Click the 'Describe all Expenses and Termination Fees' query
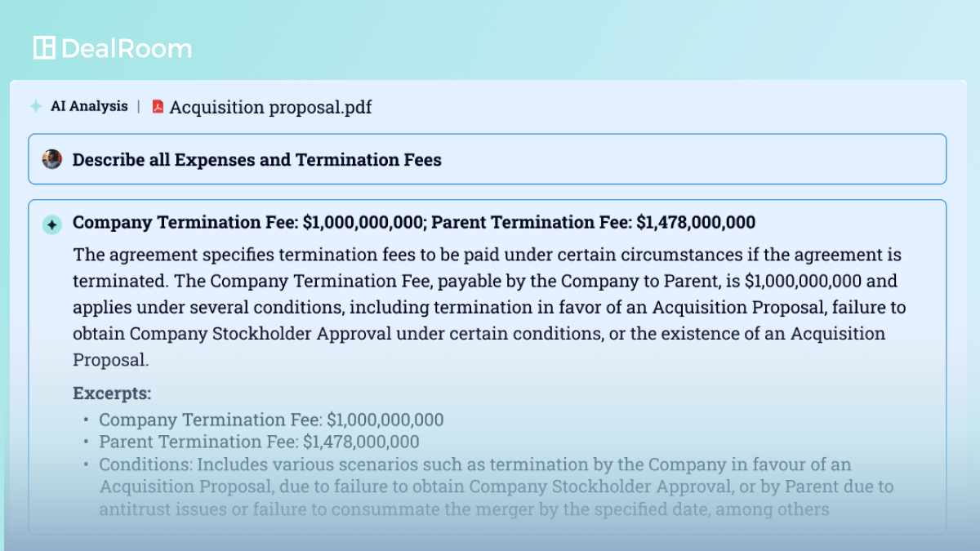Screen dimensions: 980x551 256,160
